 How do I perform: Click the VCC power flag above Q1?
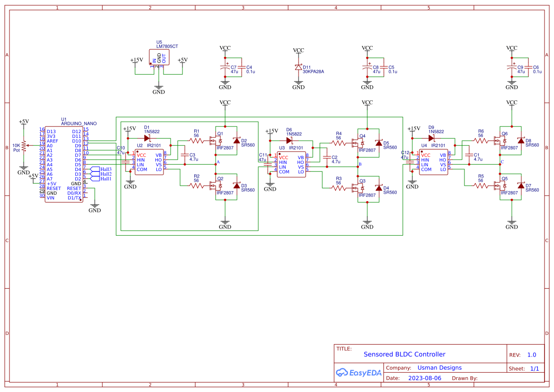[x=225, y=103]
